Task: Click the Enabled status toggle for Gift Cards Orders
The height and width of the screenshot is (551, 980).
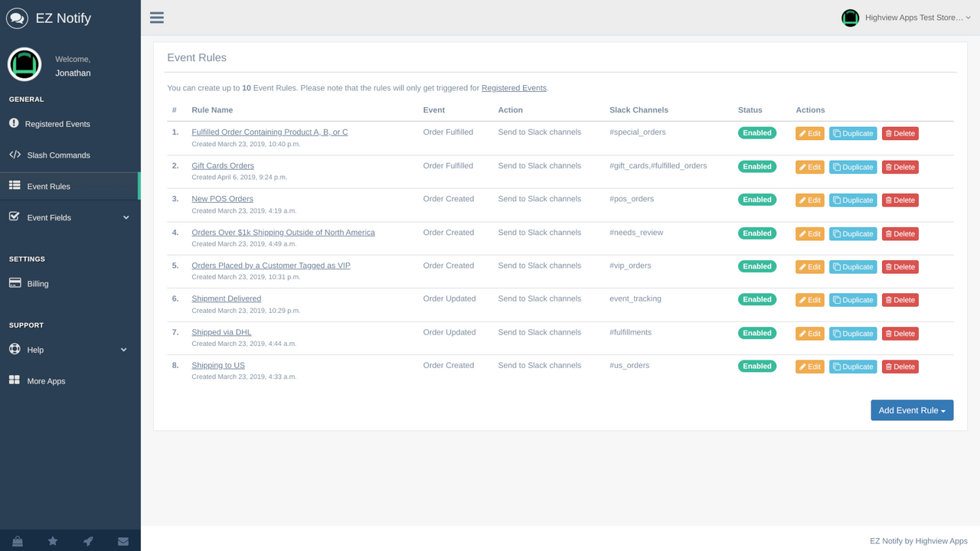Action: (756, 166)
